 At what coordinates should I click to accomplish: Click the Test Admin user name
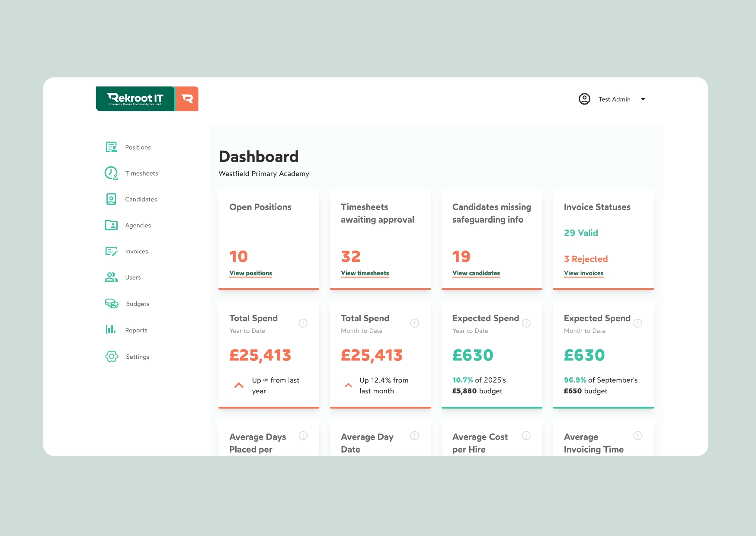point(615,99)
